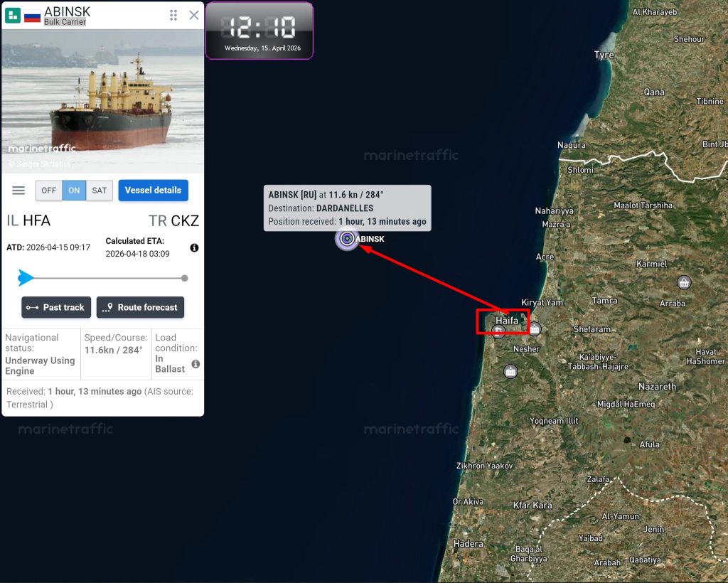Click the Russian flag icon

32,16
